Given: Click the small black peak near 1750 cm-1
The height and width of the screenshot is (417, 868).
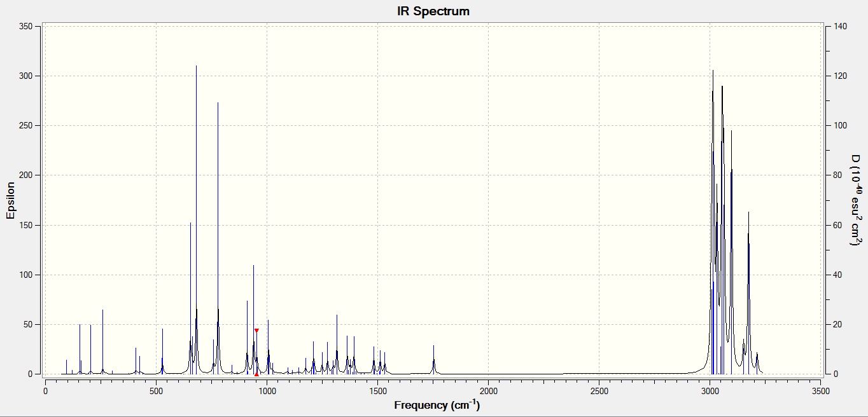Looking at the screenshot, I should point(433,360).
